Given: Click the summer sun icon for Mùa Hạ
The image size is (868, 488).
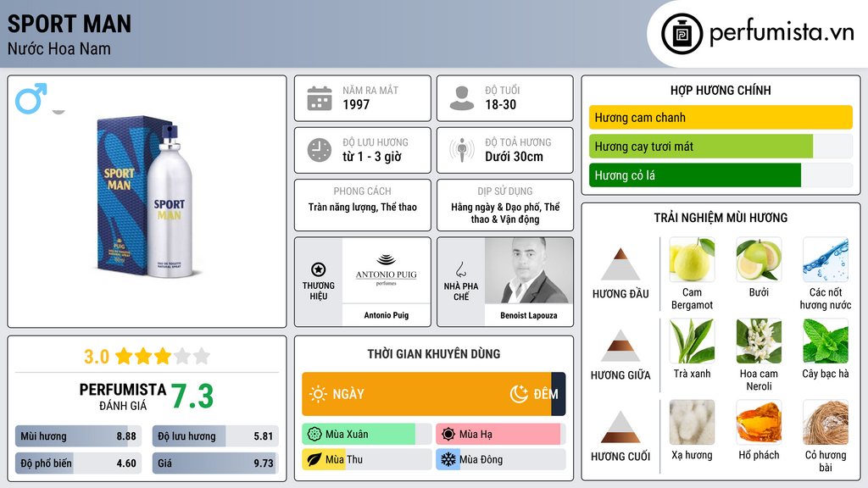Looking at the screenshot, I should 448,435.
